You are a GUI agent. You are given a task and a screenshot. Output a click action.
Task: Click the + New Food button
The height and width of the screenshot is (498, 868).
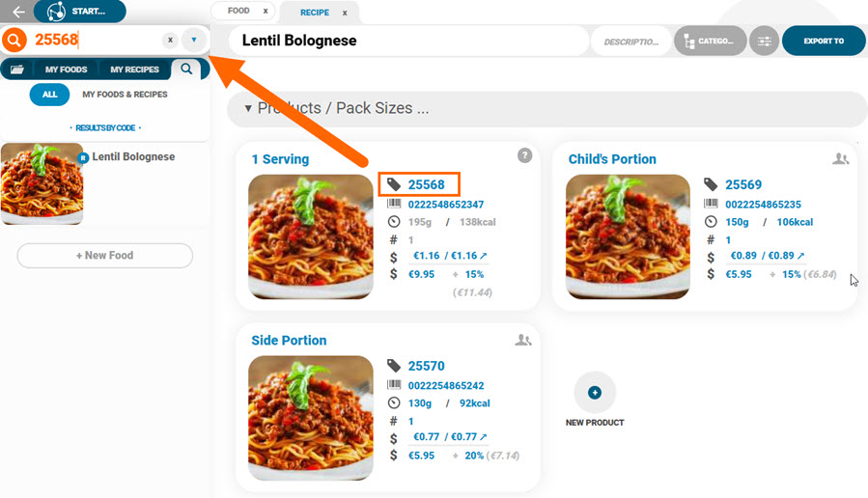coord(104,255)
